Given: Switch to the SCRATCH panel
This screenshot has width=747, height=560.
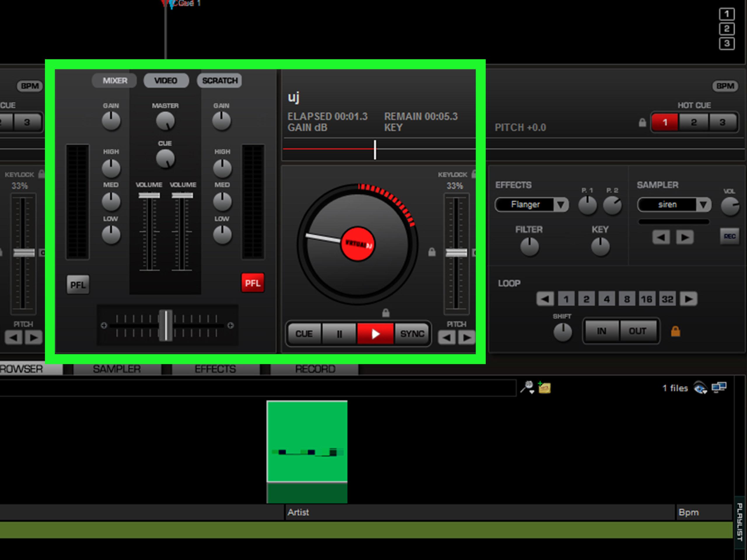Looking at the screenshot, I should click(219, 80).
